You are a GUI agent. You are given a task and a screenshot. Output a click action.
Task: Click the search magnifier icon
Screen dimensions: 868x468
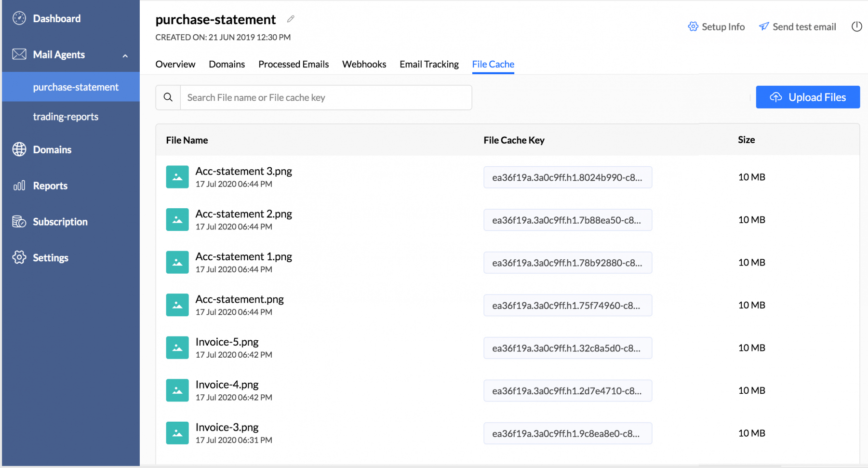point(168,97)
